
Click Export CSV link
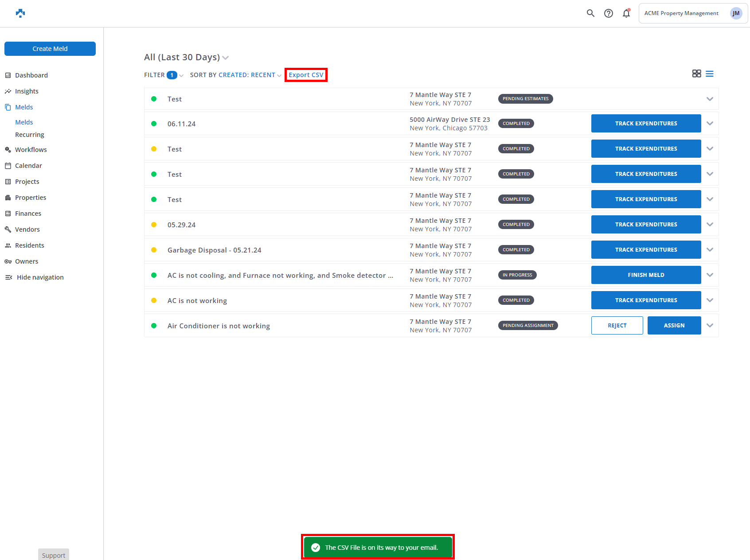point(306,75)
